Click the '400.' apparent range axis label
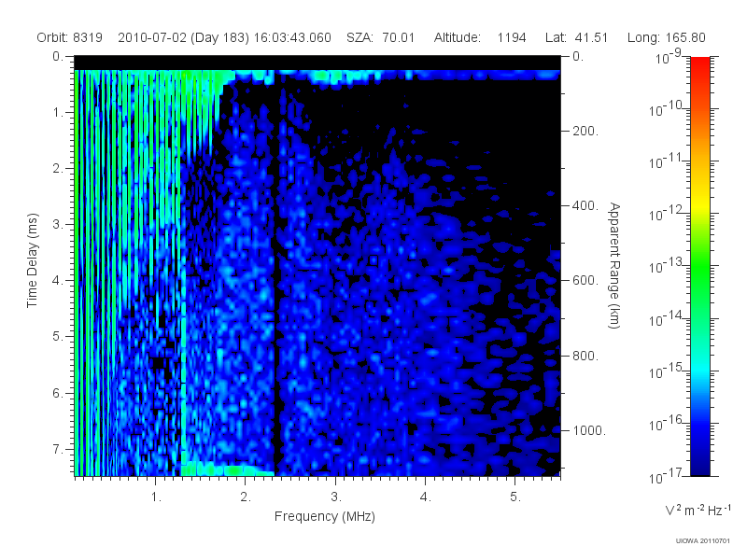The width and height of the screenshot is (747, 560). [585, 205]
